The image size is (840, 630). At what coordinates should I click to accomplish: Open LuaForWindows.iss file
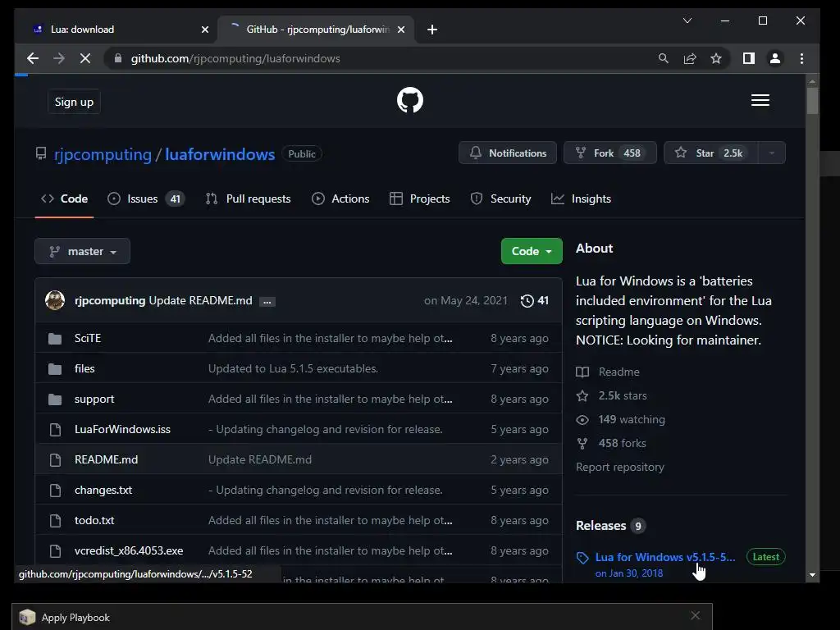coord(123,429)
